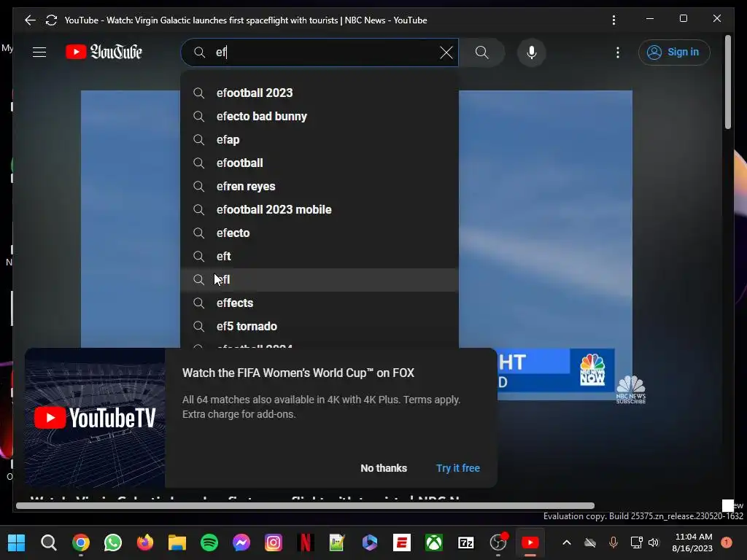Image resolution: width=747 pixels, height=560 pixels.
Task: Open Windows Search from the taskbar
Action: click(x=49, y=542)
